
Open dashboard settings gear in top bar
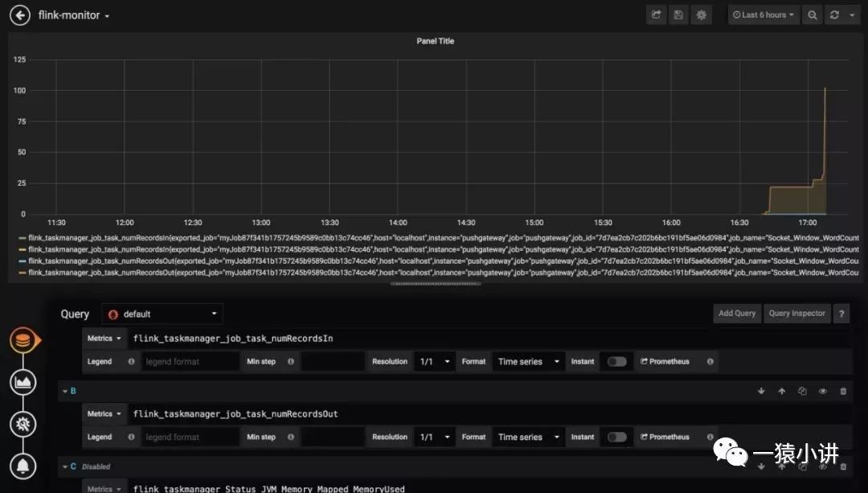click(702, 15)
